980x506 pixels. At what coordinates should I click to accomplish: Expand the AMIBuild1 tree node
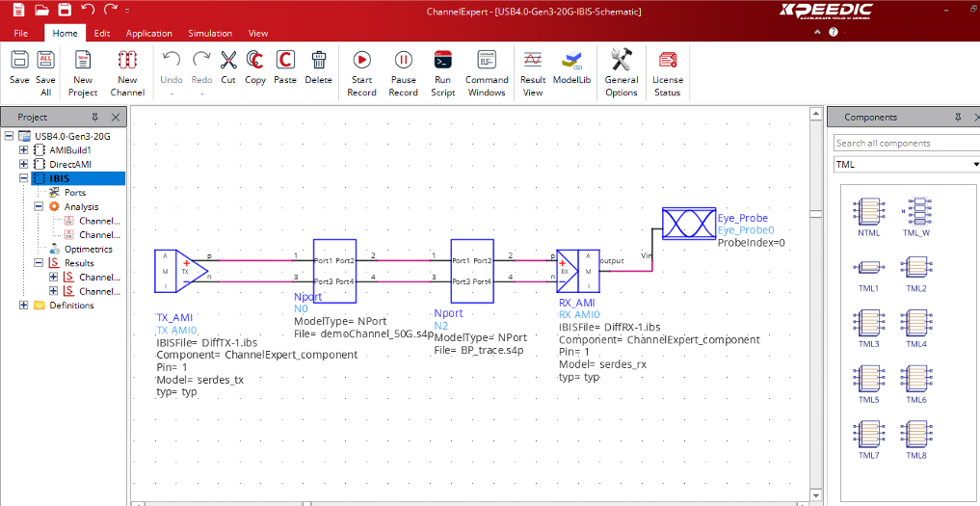(24, 150)
